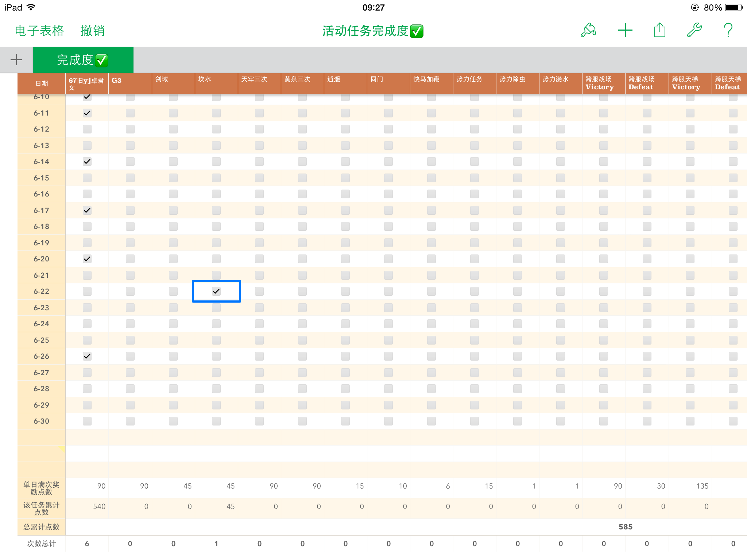
Task: Open the share export icon
Action: click(x=660, y=30)
